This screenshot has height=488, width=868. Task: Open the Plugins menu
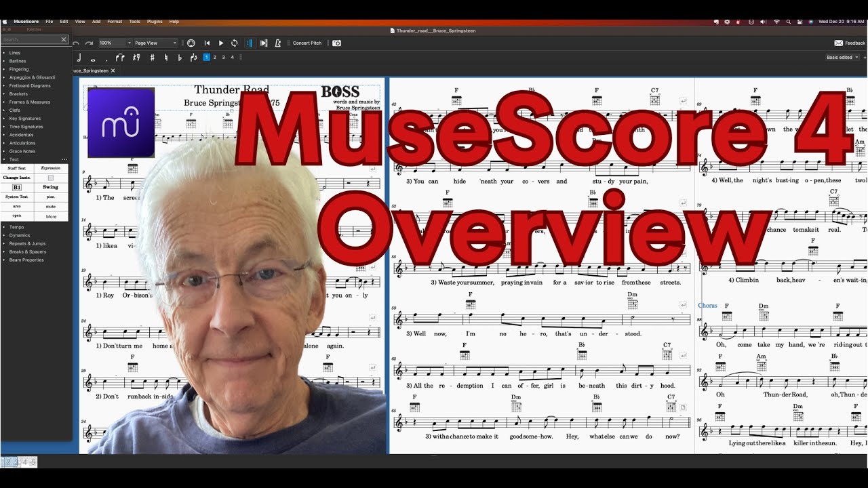point(155,22)
